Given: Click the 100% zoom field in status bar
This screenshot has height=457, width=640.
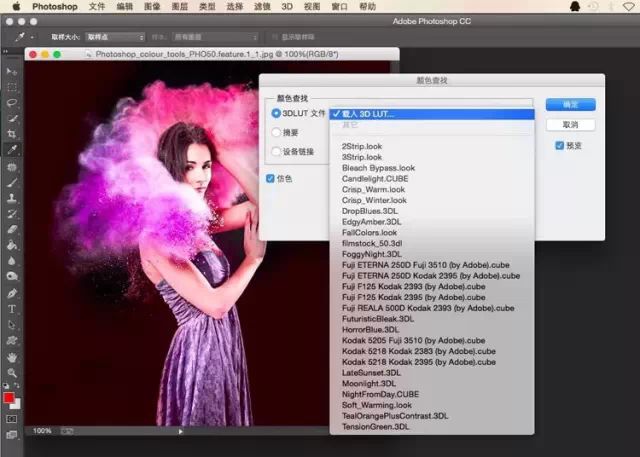Looking at the screenshot, I should (x=42, y=431).
